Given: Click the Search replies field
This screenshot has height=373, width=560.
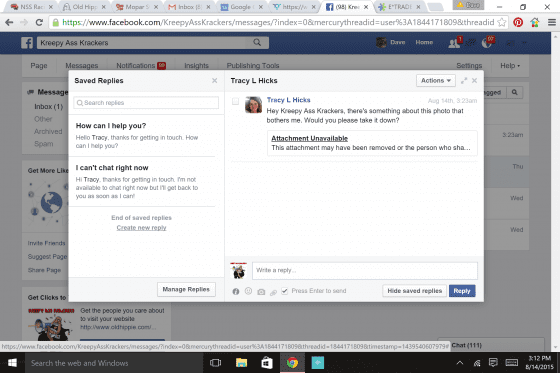Looking at the screenshot, I should click(146, 103).
